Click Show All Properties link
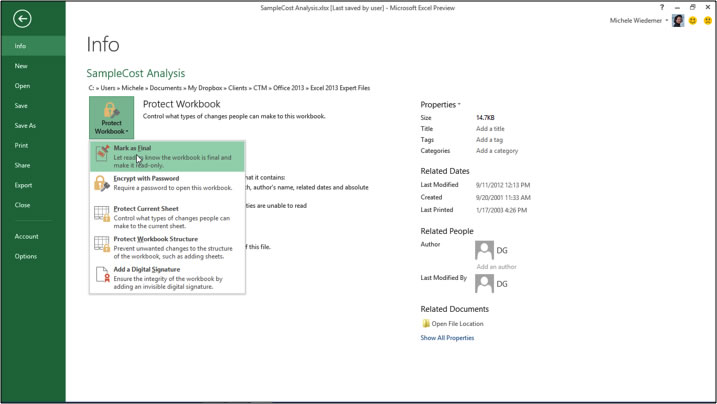This screenshot has height=404, width=717. click(x=447, y=338)
